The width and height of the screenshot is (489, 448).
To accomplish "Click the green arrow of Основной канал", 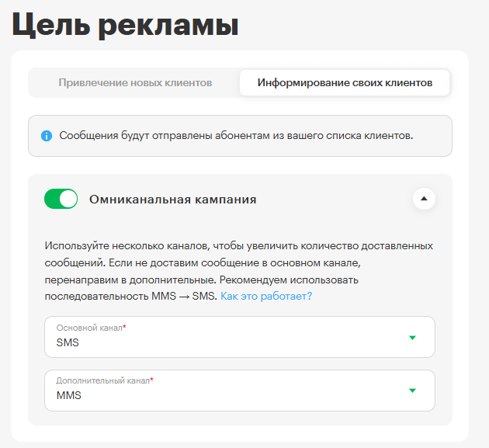I will click(x=412, y=337).
